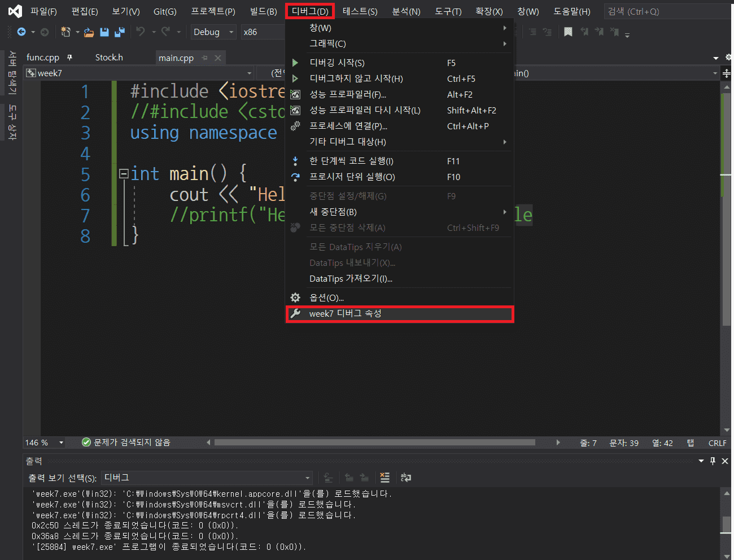Screen dimensions: 734x560
Task: Open the 146 % zoom level dropdown
Action: tap(61, 443)
